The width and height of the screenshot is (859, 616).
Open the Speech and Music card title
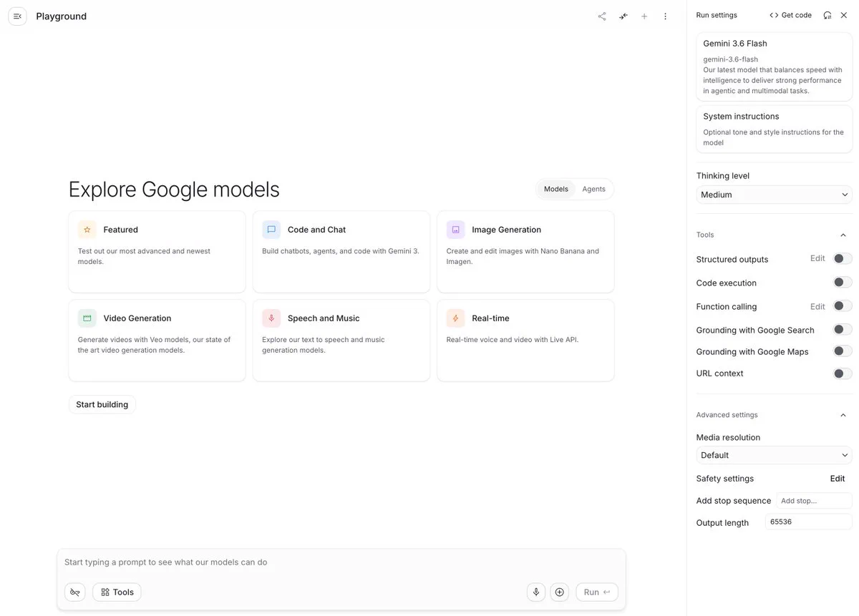(324, 318)
